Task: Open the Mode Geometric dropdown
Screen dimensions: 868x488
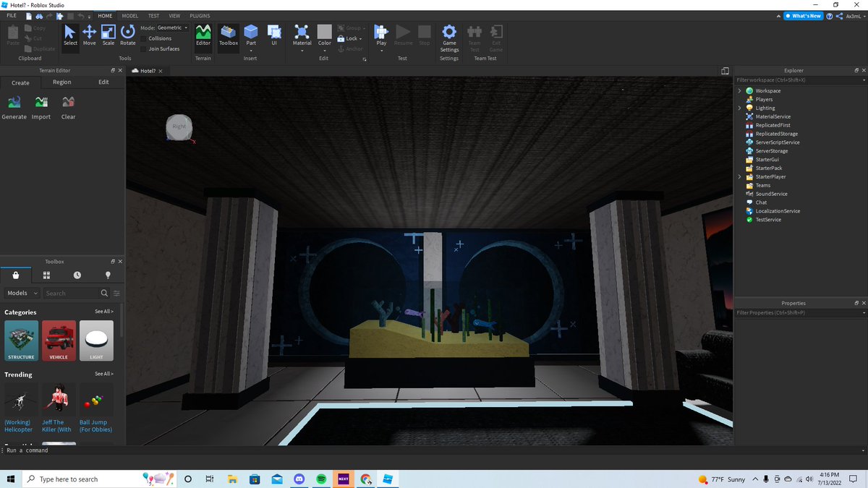Action: pyautogui.click(x=173, y=27)
